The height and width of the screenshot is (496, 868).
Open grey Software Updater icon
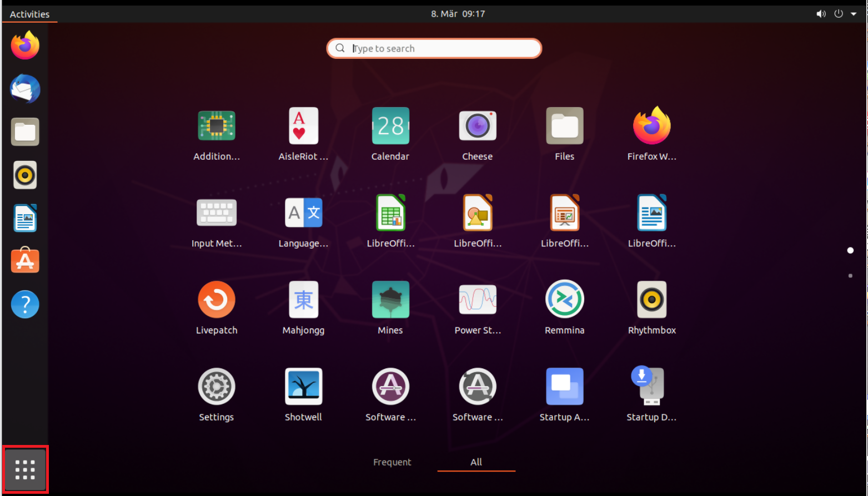tap(478, 387)
